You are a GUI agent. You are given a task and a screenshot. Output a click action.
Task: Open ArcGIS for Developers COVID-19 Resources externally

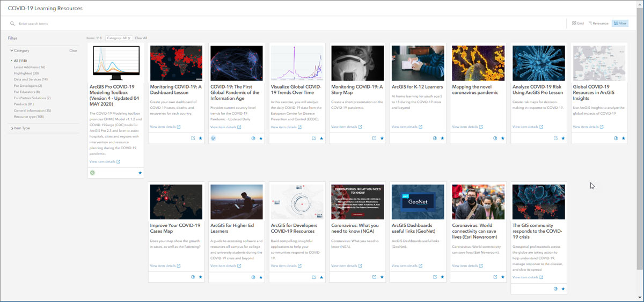coord(314,277)
